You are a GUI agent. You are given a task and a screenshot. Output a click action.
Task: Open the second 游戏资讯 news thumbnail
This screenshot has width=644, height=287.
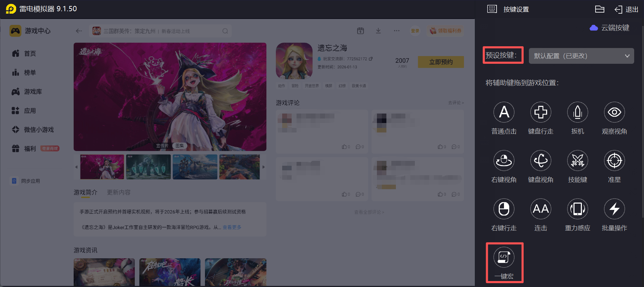(170, 272)
